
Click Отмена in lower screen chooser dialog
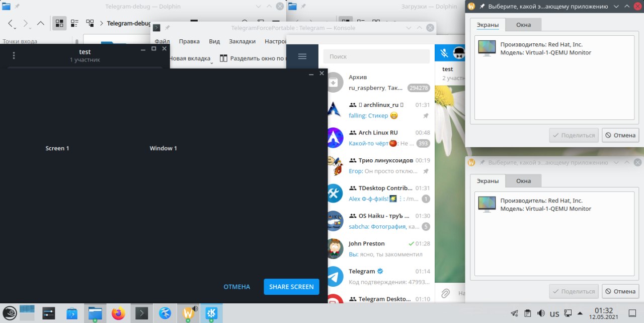pos(621,291)
